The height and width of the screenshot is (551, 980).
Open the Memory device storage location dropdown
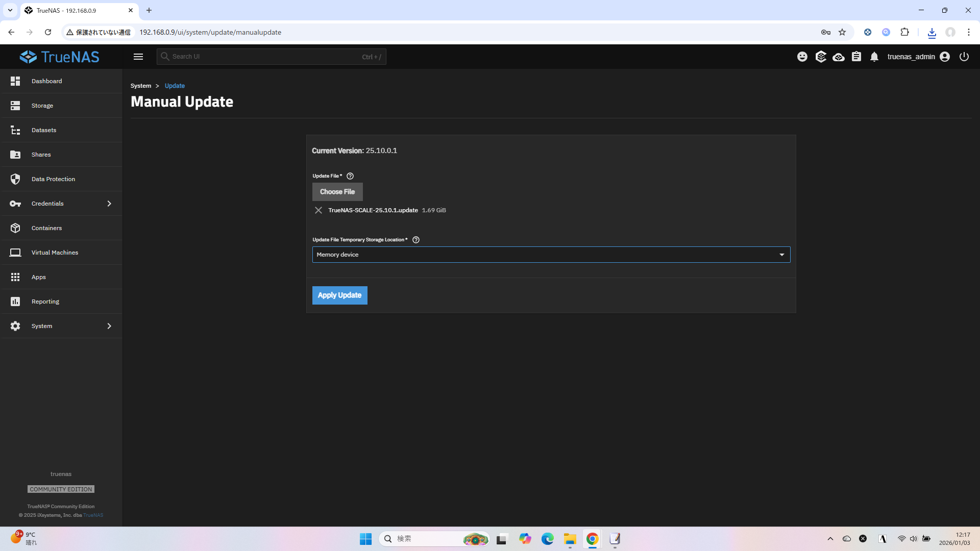click(x=551, y=255)
